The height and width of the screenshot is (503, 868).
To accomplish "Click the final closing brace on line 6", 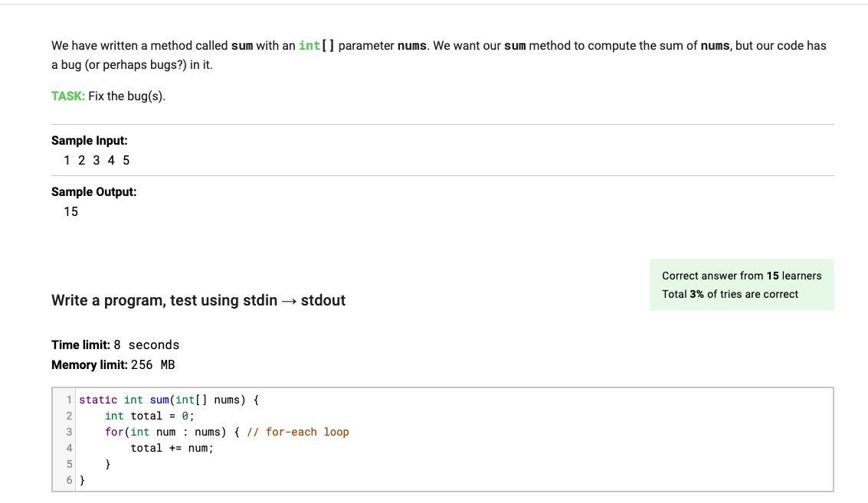I will pyautogui.click(x=82, y=480).
